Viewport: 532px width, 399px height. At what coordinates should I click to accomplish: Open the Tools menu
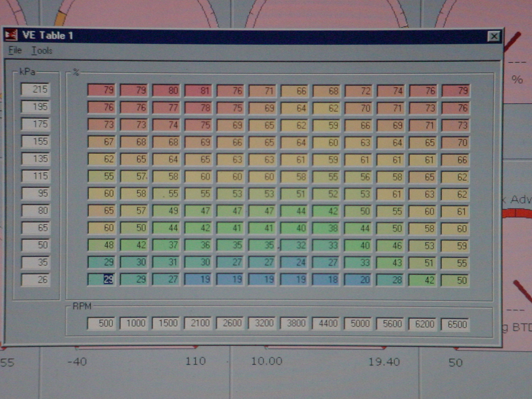[x=42, y=51]
